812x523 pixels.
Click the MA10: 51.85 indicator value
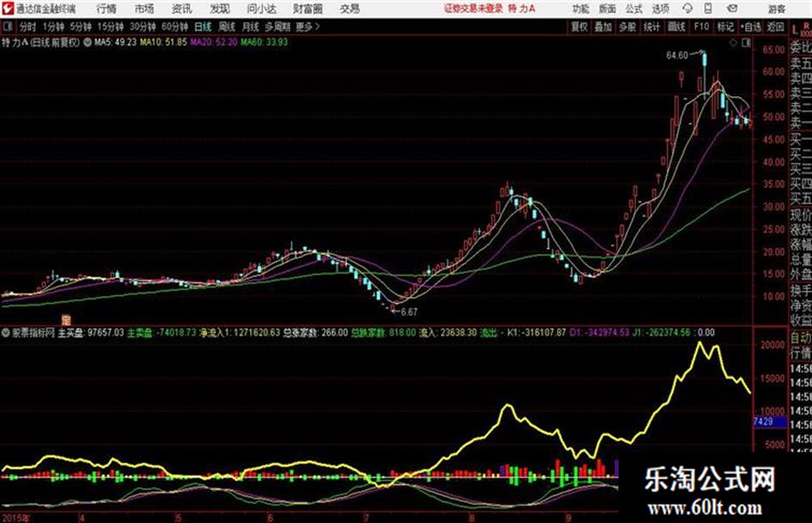pos(163,42)
